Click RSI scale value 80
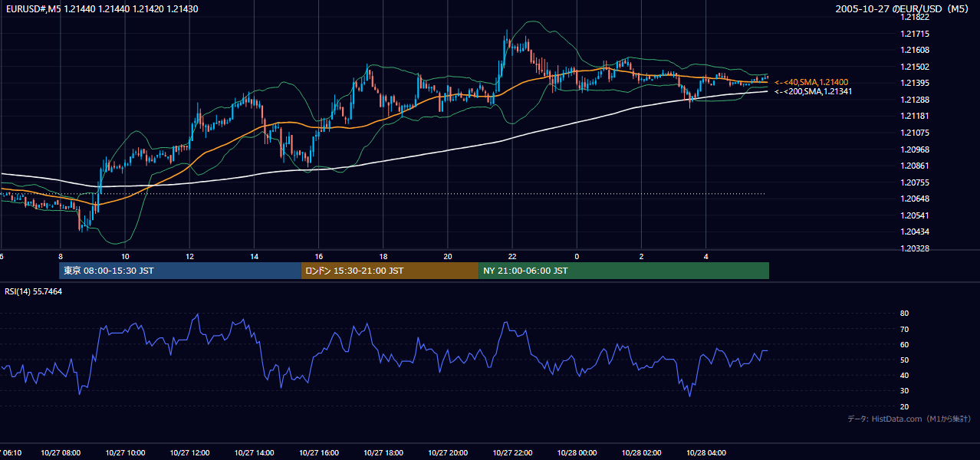 905,314
